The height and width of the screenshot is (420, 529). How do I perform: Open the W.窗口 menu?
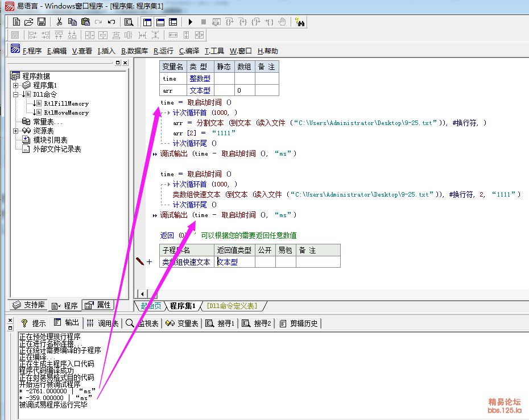tap(241, 51)
